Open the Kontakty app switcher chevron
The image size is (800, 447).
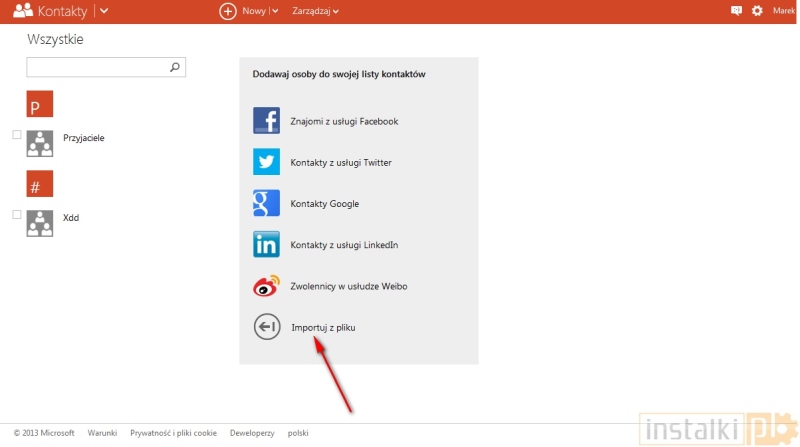coord(104,11)
